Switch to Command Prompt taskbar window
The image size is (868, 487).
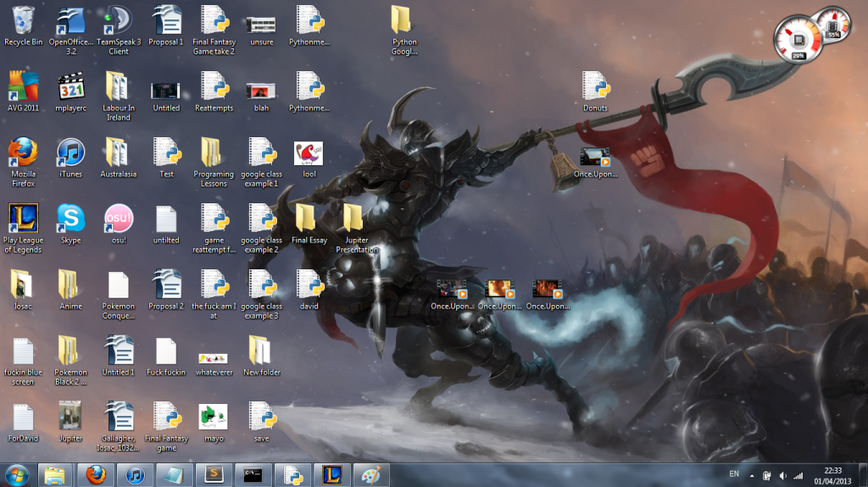pos(253,475)
